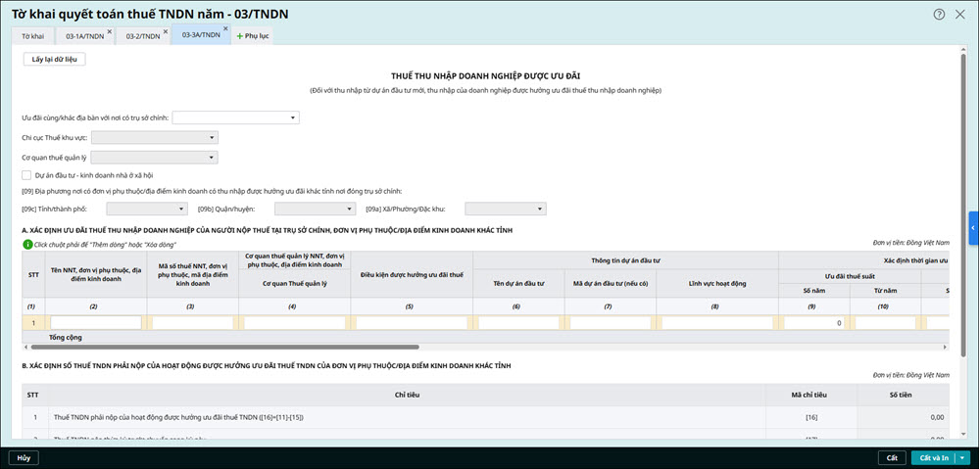This screenshot has height=469, width=980.
Task: Click the Tên dự án đầu tư input cell
Action: (x=517, y=322)
